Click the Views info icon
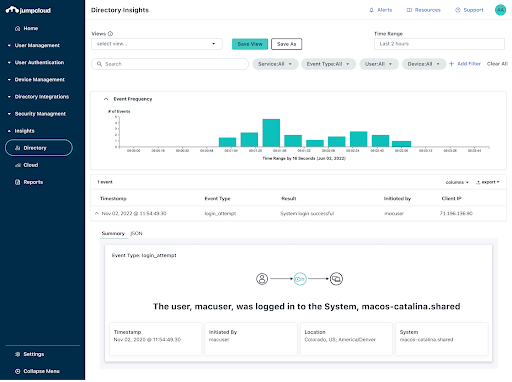The height and width of the screenshot is (382, 512). click(110, 34)
